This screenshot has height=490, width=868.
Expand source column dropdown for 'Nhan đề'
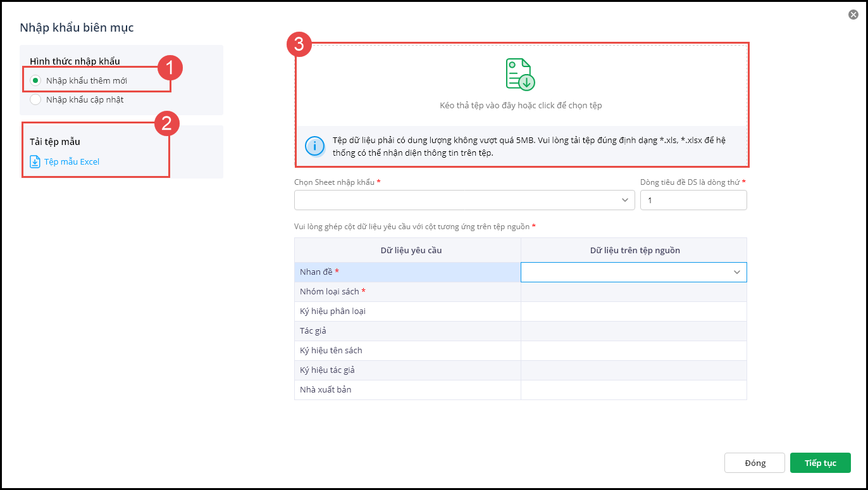736,272
